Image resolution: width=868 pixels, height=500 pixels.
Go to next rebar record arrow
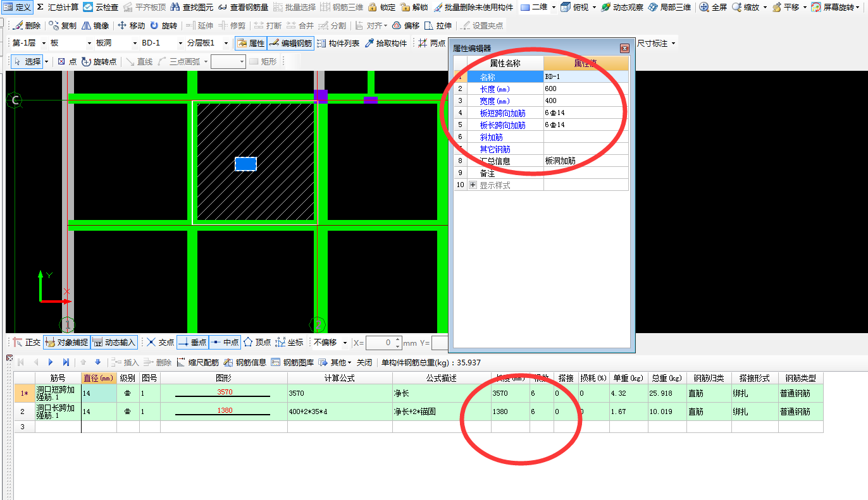point(51,362)
